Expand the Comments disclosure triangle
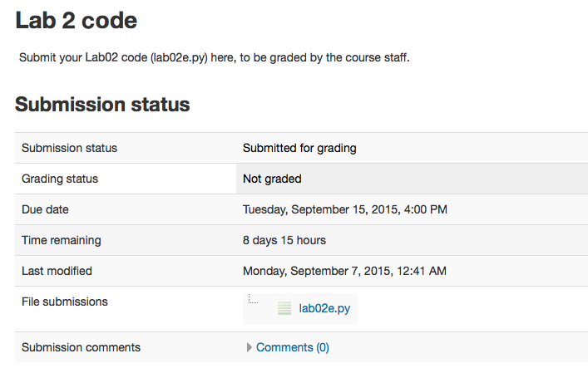 coord(250,348)
